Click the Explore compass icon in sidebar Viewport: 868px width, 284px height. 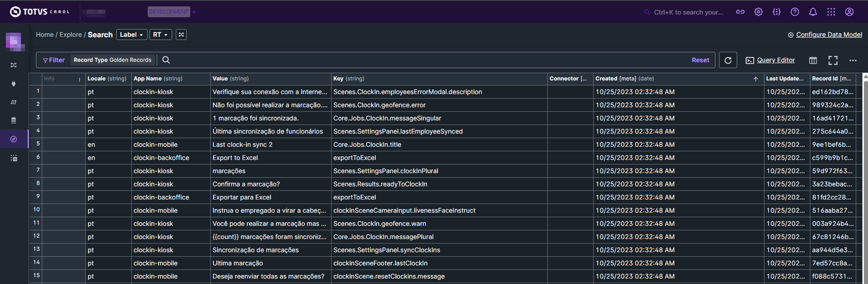(14, 139)
